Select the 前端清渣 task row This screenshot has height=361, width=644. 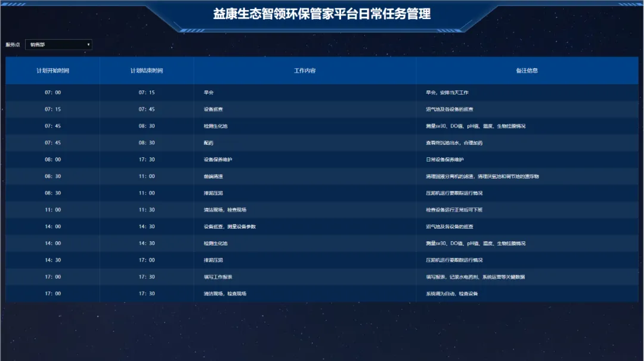pyautogui.click(x=213, y=176)
